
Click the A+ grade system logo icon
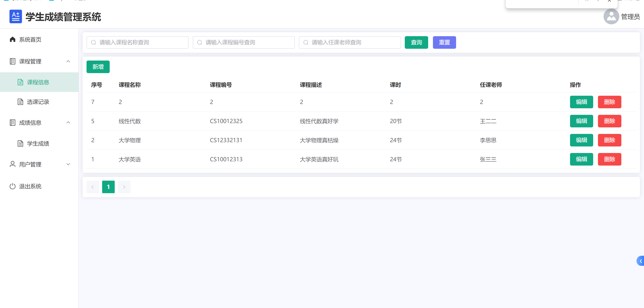16,17
